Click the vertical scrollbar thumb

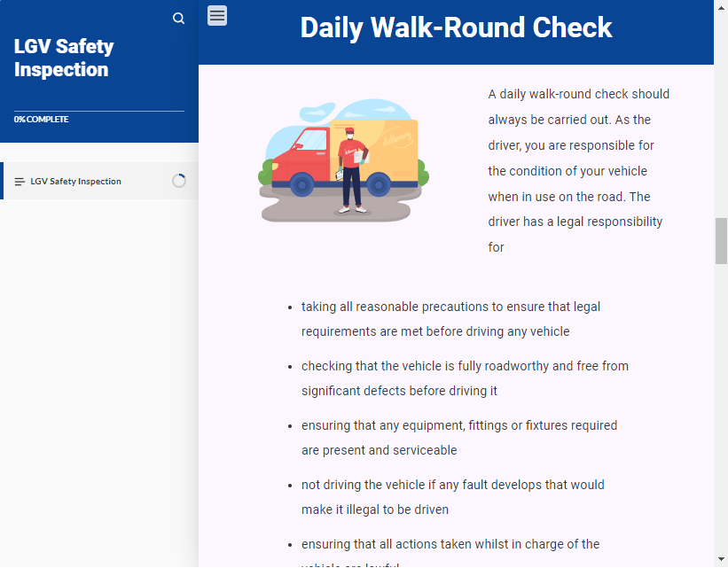coord(721,241)
